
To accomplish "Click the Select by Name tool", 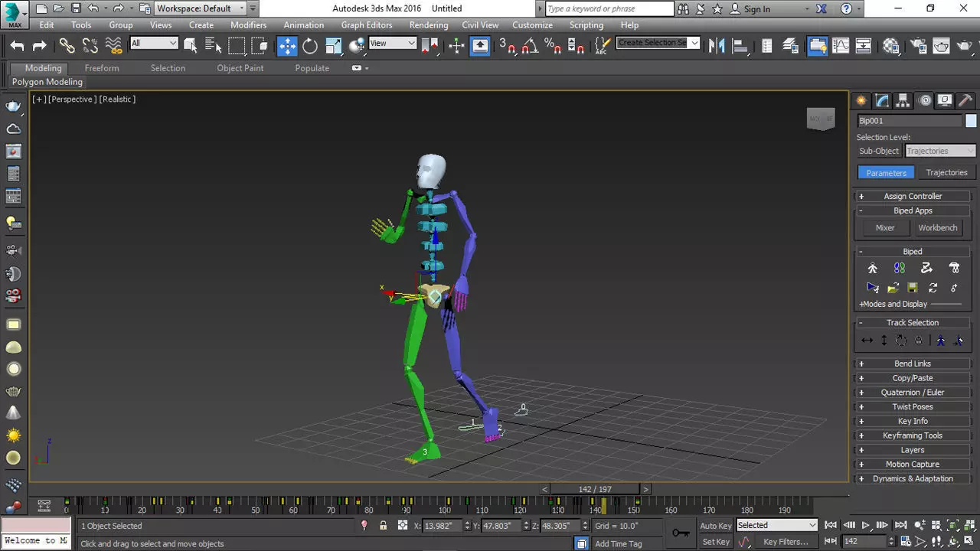I will click(x=212, y=46).
